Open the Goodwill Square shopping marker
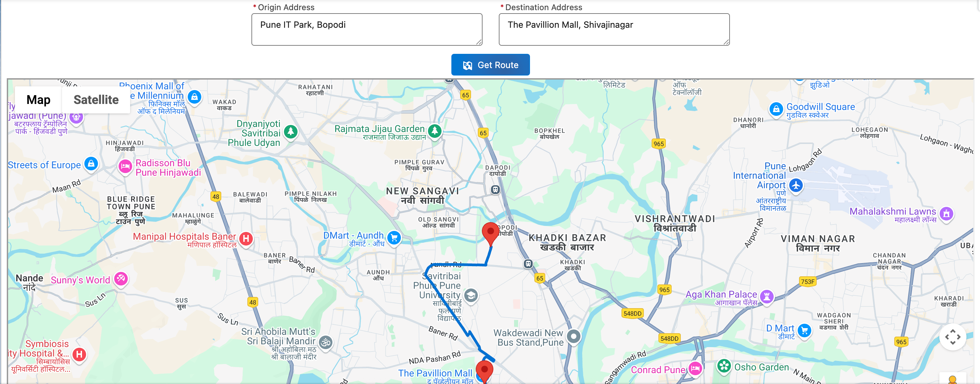The image size is (980, 384). coord(776,109)
